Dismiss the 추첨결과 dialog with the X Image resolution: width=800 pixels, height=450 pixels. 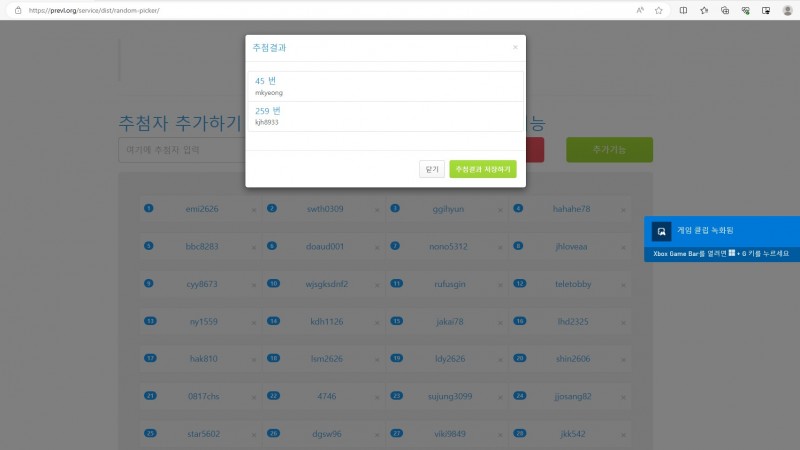[x=515, y=47]
